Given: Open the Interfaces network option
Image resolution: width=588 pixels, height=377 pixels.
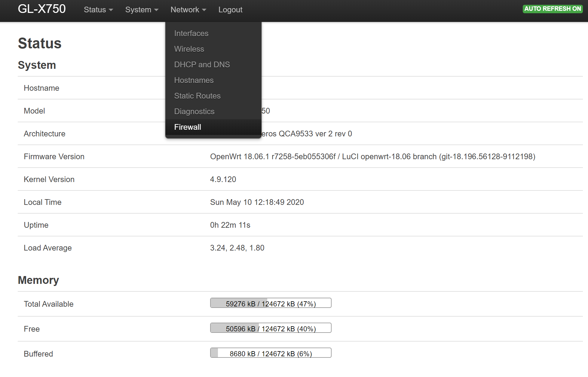Looking at the screenshot, I should point(191,33).
